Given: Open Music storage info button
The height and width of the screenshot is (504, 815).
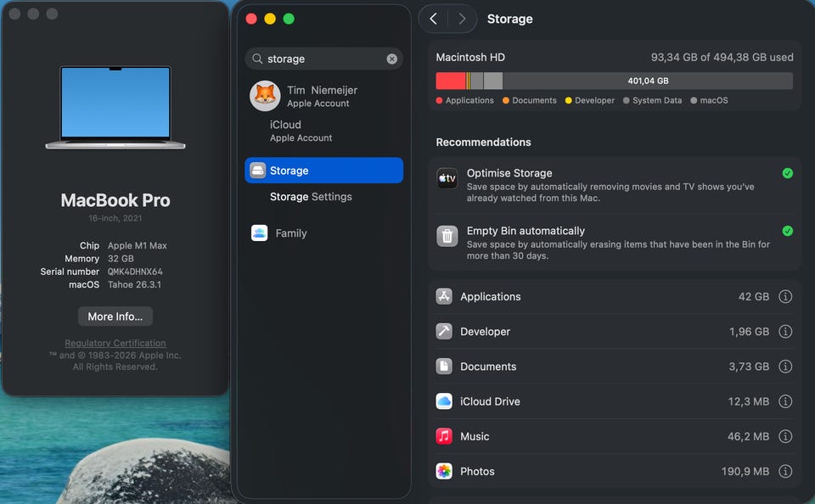Looking at the screenshot, I should (785, 436).
